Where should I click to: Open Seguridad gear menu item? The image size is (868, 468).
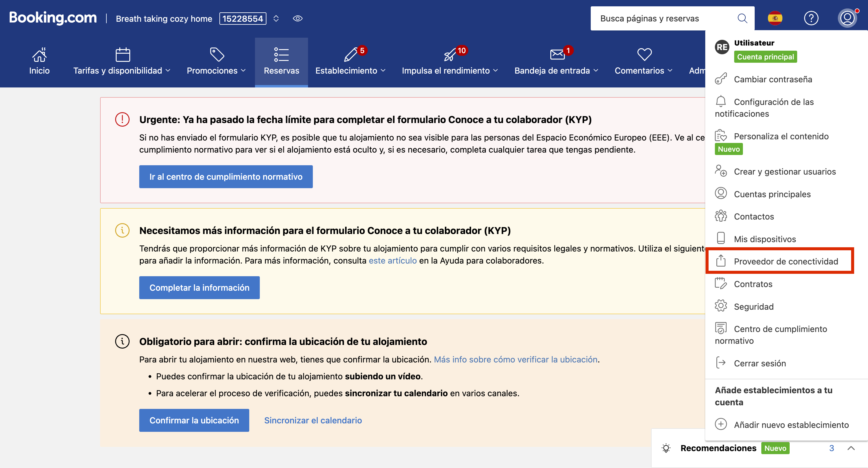point(753,306)
